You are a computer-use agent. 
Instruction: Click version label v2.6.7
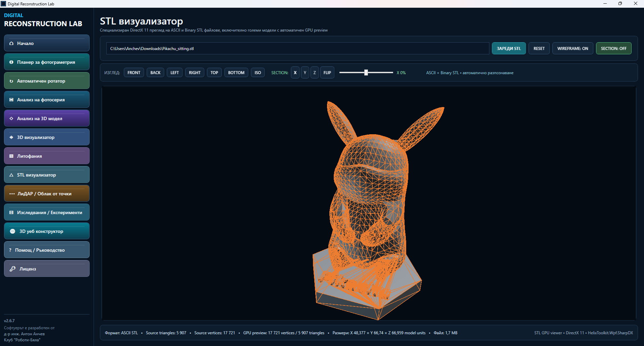[x=9, y=321]
